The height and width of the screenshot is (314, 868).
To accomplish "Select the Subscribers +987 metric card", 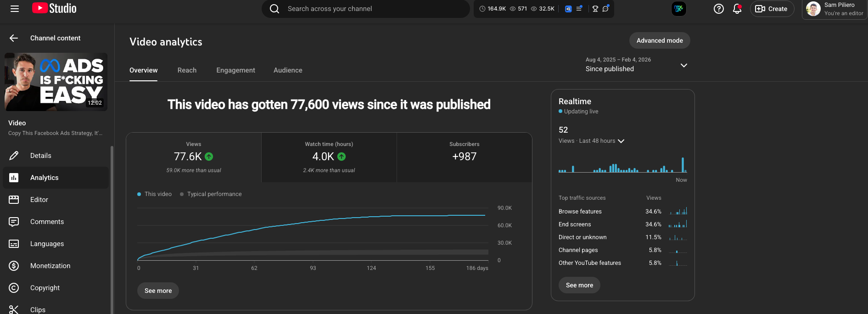I will click(464, 157).
